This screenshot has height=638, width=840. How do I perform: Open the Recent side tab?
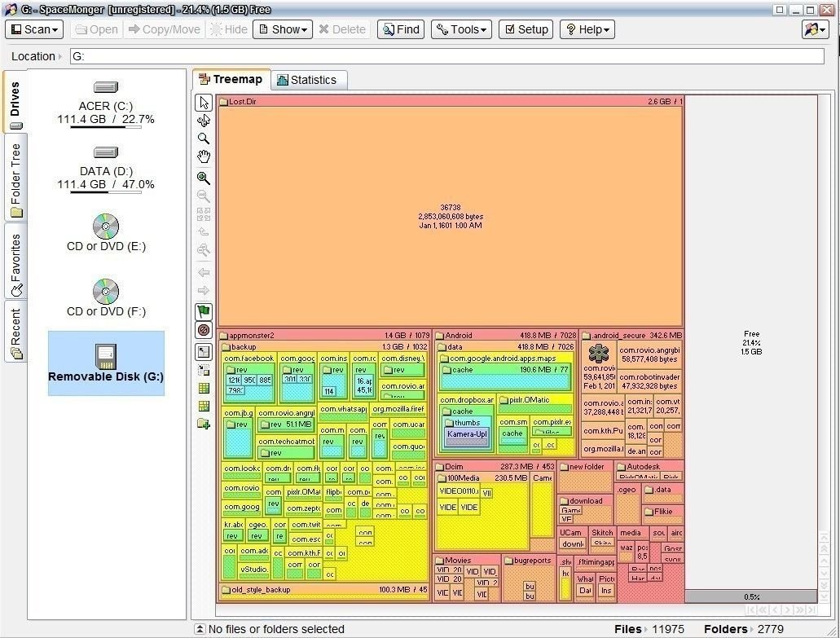tap(15, 332)
